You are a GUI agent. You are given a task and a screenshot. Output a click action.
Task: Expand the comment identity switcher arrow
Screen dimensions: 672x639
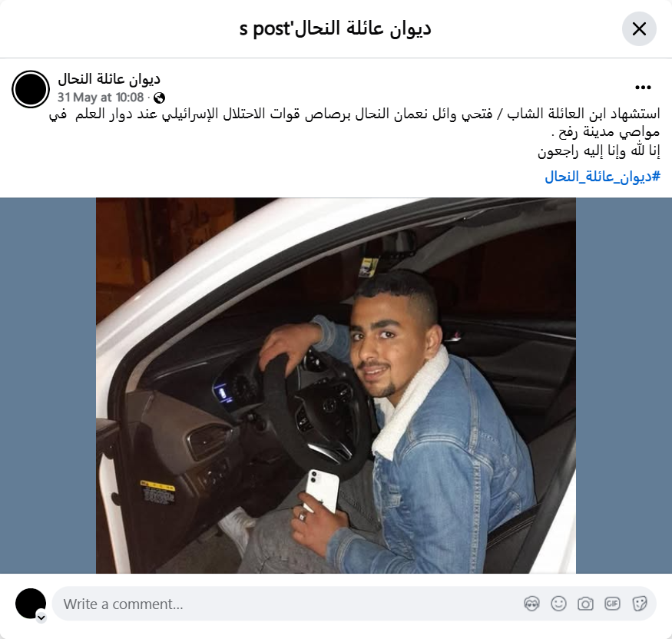(41, 617)
